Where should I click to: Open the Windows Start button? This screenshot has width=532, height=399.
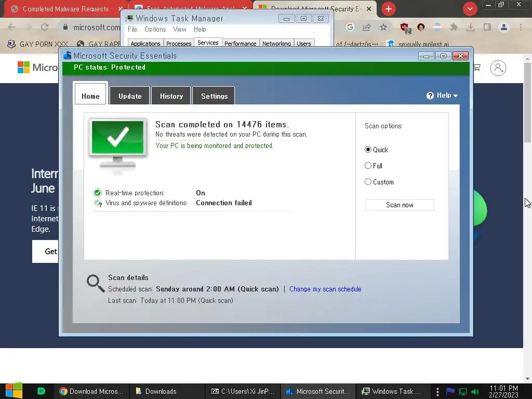[x=14, y=391]
